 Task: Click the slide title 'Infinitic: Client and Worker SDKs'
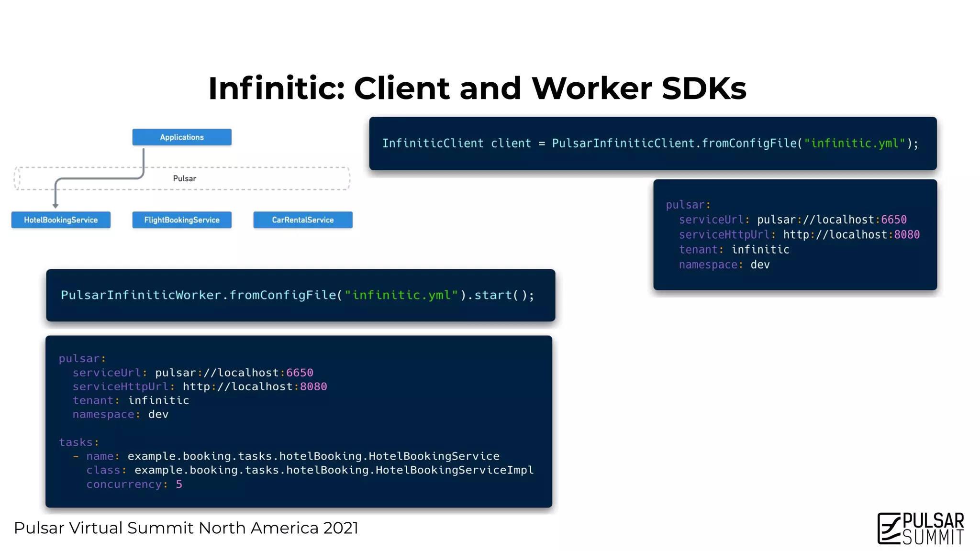click(x=477, y=88)
